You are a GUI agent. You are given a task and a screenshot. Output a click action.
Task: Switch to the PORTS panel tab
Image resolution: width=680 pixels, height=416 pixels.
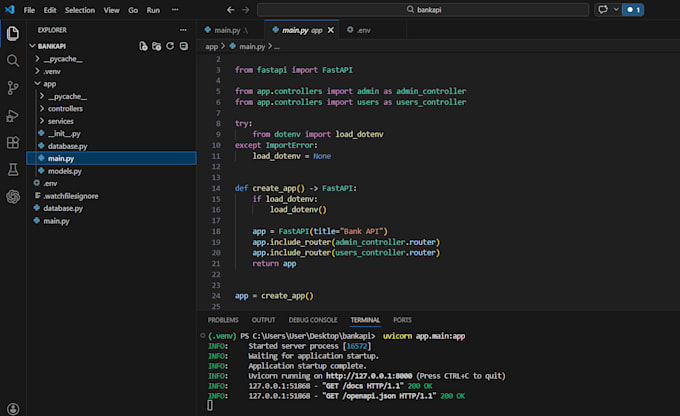tap(402, 320)
